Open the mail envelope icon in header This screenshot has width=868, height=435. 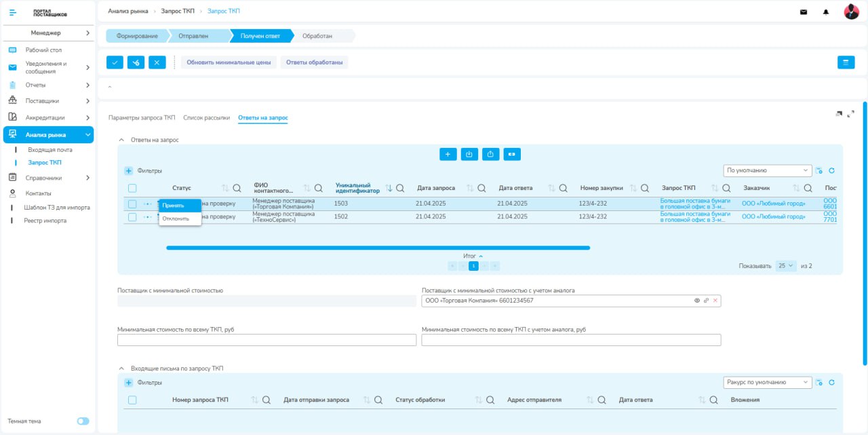click(x=804, y=12)
